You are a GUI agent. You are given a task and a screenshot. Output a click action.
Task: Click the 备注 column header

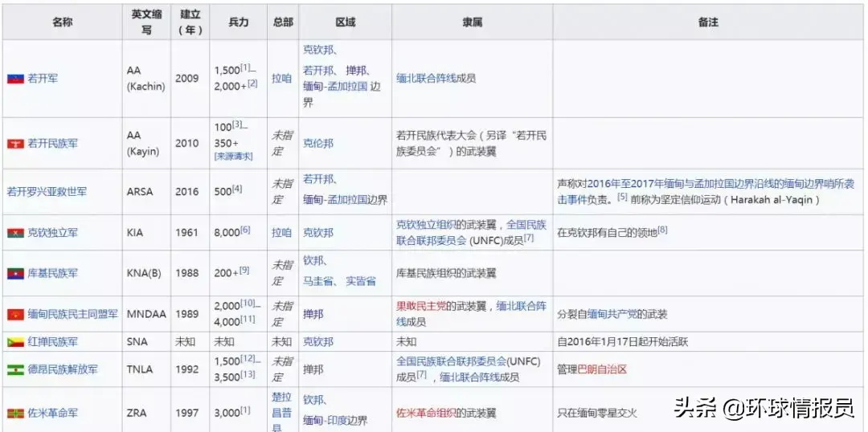708,22
